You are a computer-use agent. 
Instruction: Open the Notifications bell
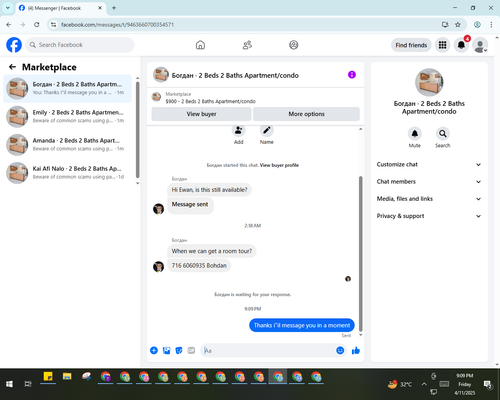(x=461, y=45)
